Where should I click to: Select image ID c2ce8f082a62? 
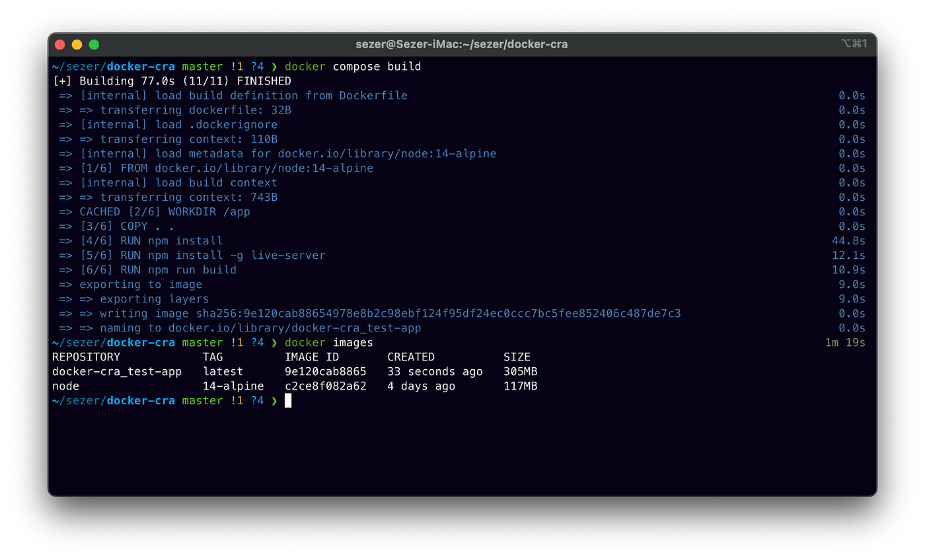pyautogui.click(x=326, y=386)
